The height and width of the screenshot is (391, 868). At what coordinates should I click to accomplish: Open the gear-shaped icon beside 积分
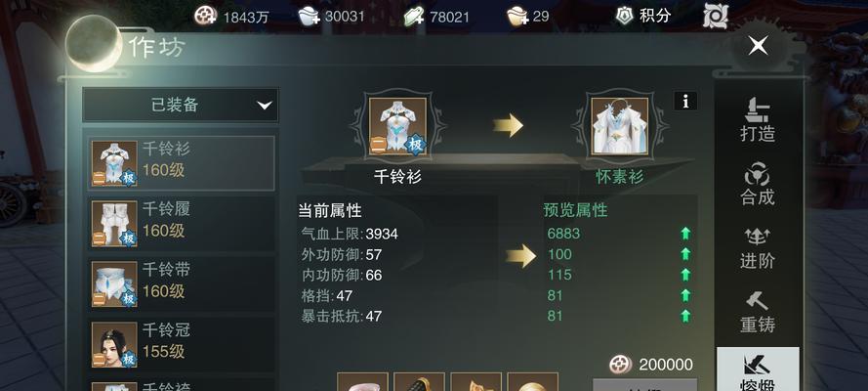(715, 16)
